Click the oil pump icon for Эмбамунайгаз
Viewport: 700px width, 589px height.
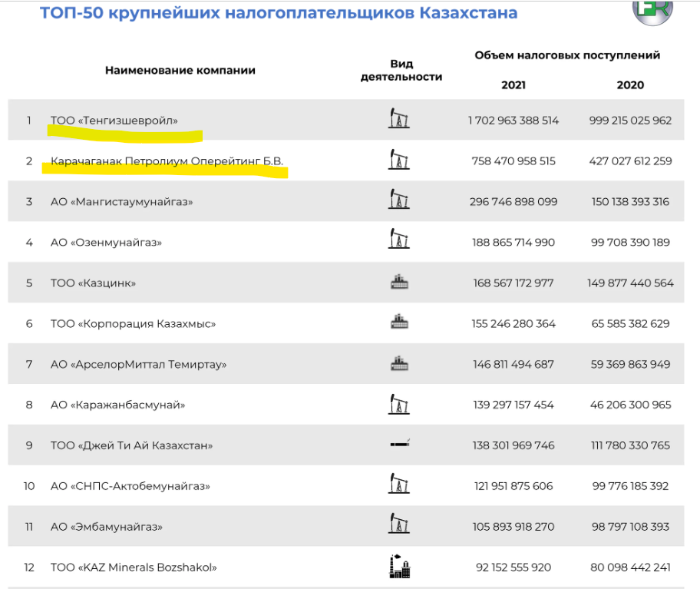[399, 523]
